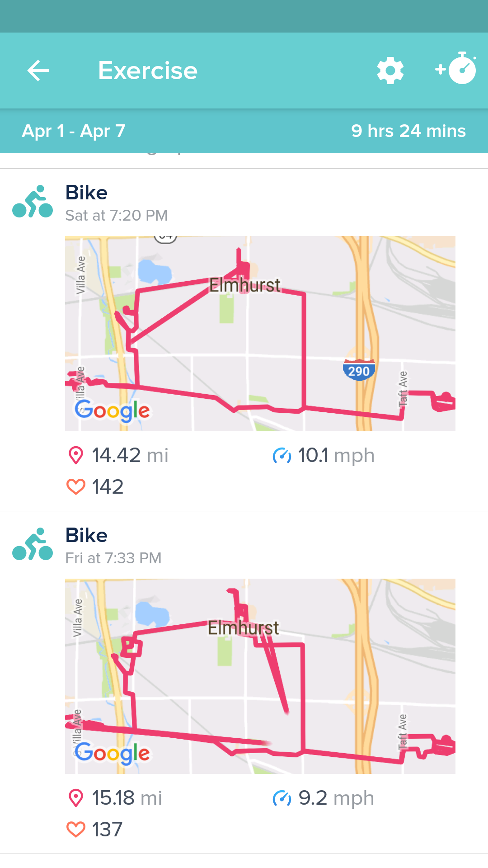Viewport: 488px width, 868px height.
Task: Tap the Saturday bike activity icon
Action: [x=33, y=202]
